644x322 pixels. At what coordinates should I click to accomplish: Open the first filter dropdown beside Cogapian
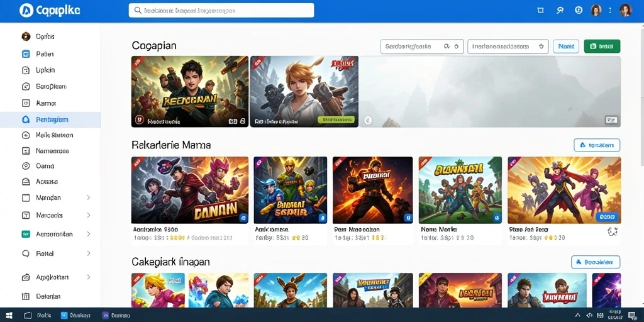click(422, 47)
